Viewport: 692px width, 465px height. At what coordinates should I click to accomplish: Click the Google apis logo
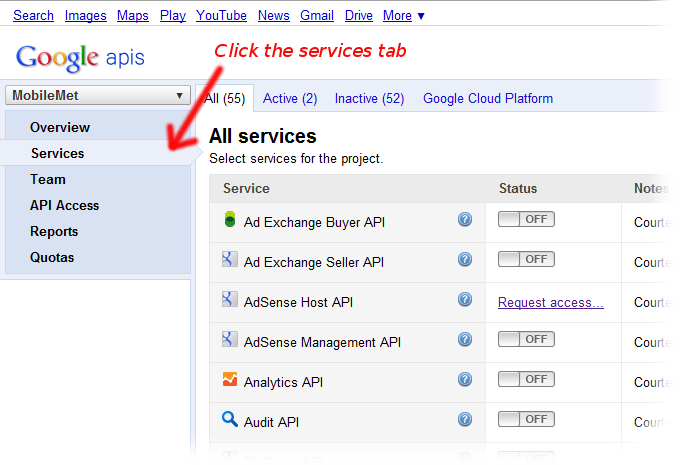(80, 57)
